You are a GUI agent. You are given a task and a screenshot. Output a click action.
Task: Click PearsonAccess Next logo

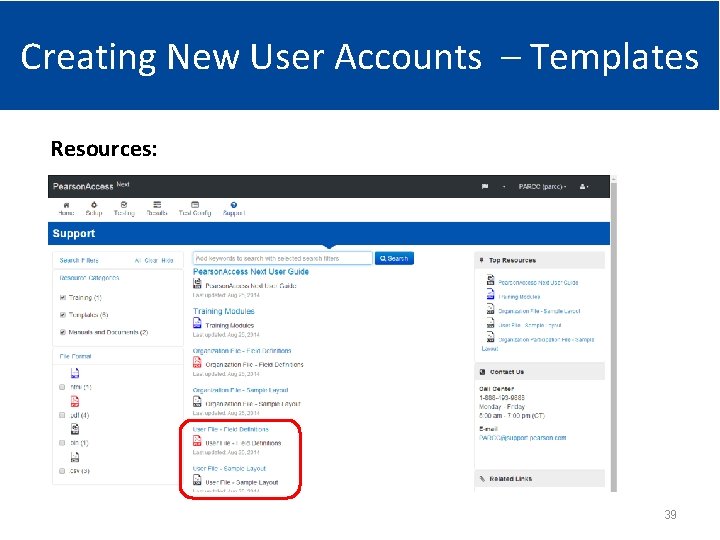(x=91, y=186)
